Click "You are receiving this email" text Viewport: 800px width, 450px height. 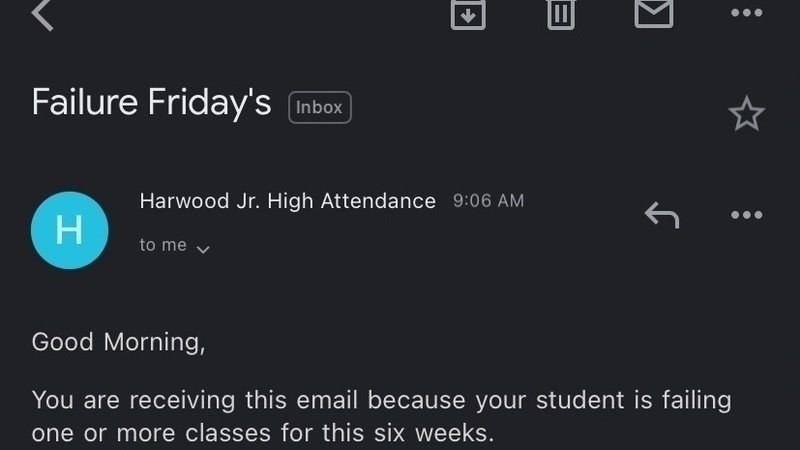[x=196, y=401]
